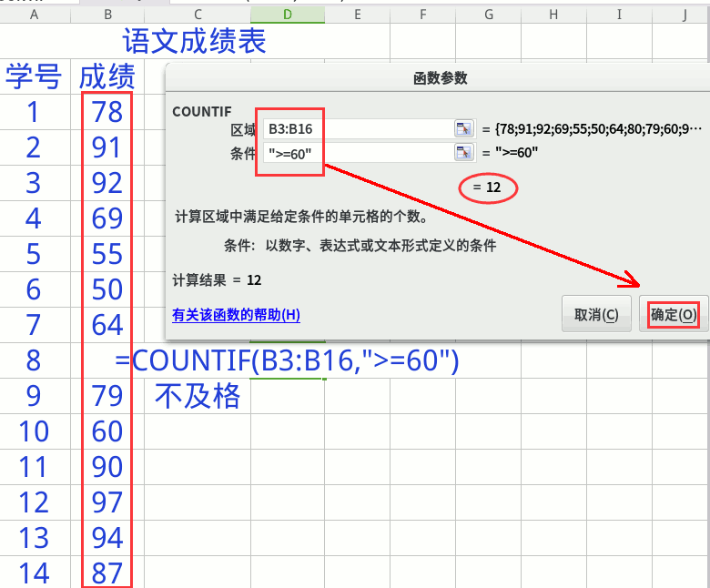Confirm the function with 确定(O)
Viewport: 710px width, 588px height.
(x=674, y=315)
